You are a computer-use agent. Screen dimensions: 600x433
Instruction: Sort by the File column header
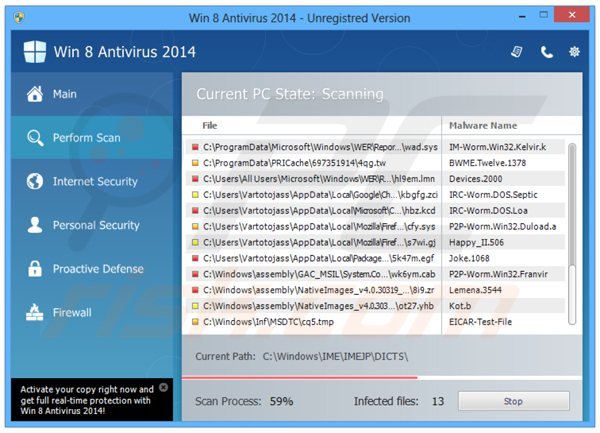pyautogui.click(x=210, y=125)
